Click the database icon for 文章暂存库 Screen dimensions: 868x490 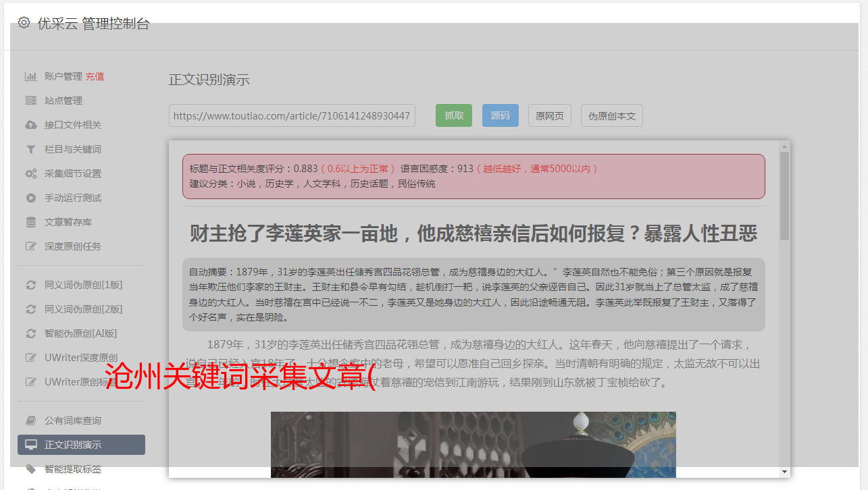coord(31,222)
